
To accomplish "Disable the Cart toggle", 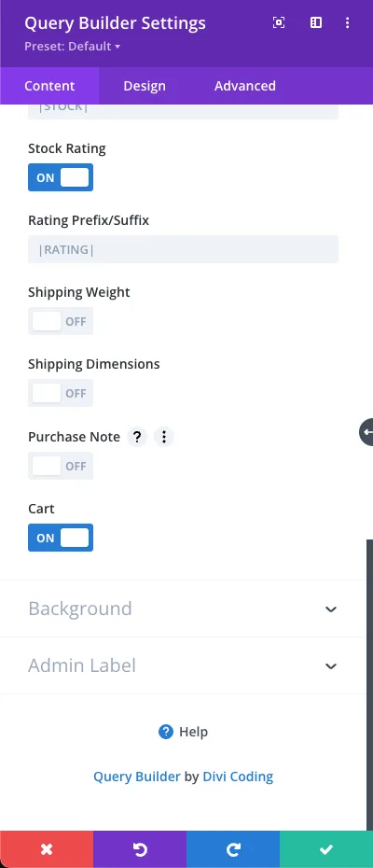I will 61,539.
